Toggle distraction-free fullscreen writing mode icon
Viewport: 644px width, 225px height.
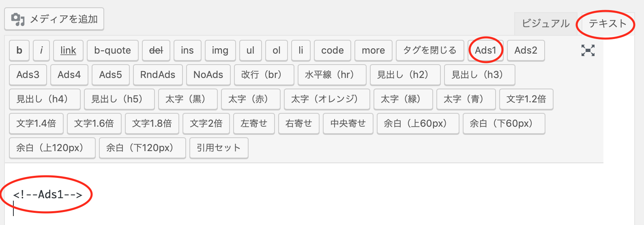coord(588,50)
